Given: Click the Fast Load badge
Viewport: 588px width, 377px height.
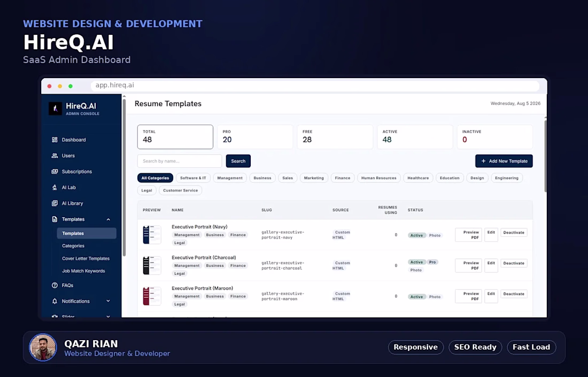Looking at the screenshot, I should pos(531,348).
